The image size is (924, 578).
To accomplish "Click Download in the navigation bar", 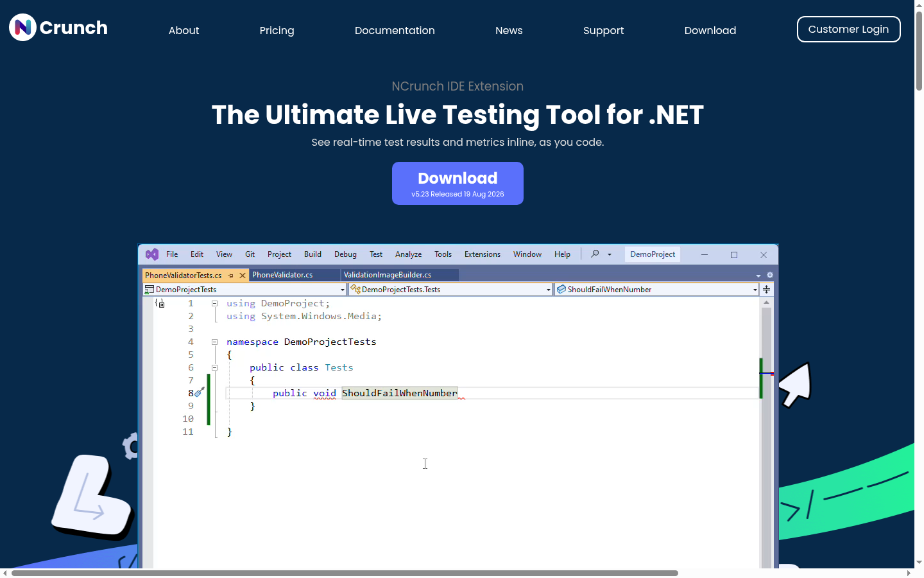I will point(710,30).
